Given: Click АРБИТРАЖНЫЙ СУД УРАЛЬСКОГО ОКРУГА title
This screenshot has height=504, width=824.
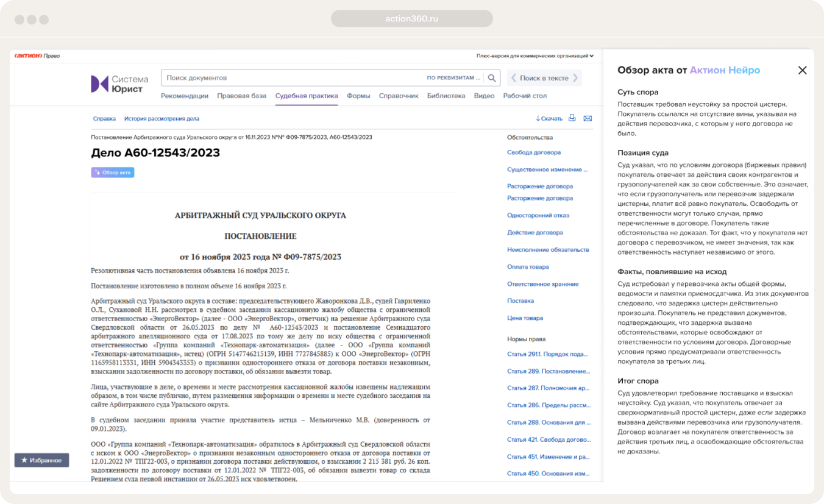Looking at the screenshot, I should click(x=260, y=216).
